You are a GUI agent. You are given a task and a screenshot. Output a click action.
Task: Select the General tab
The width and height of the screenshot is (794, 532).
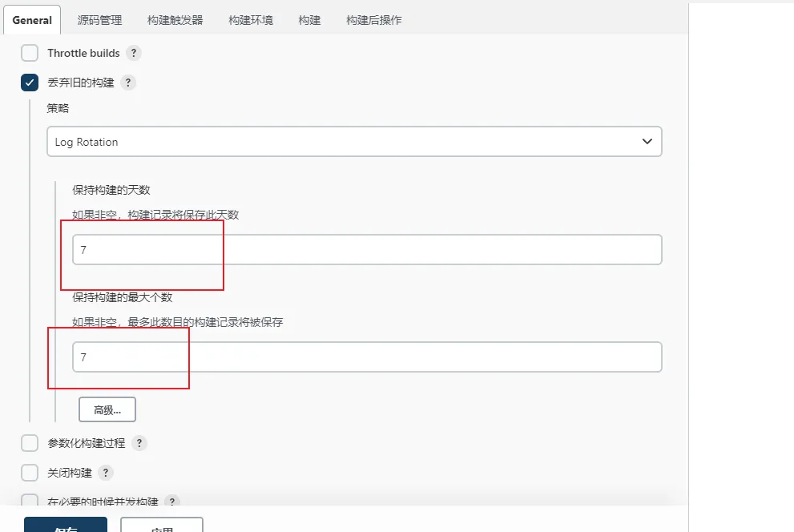tap(32, 20)
